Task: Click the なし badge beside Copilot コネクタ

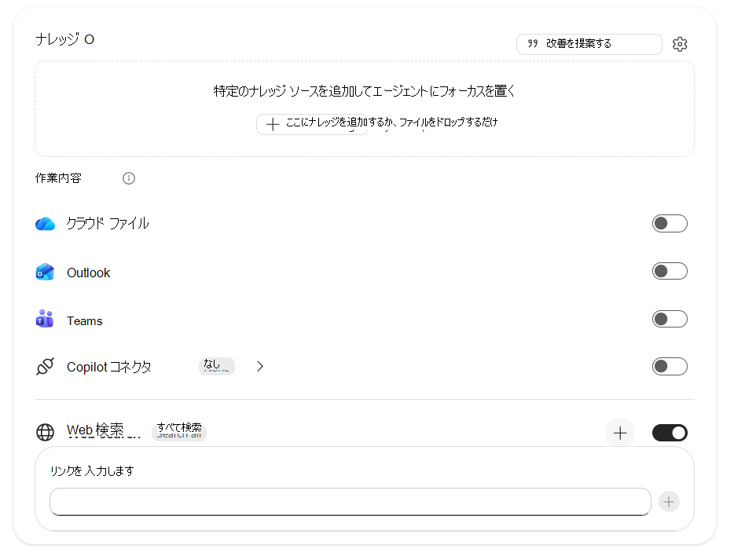Action: pyautogui.click(x=217, y=366)
